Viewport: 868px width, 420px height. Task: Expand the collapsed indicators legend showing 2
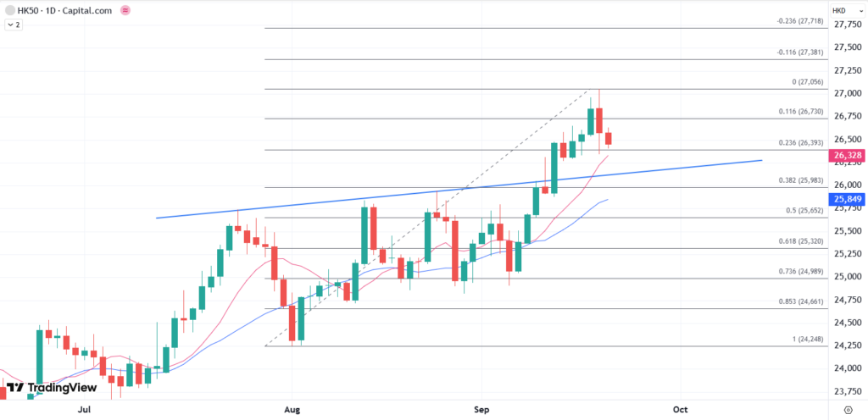14,25
